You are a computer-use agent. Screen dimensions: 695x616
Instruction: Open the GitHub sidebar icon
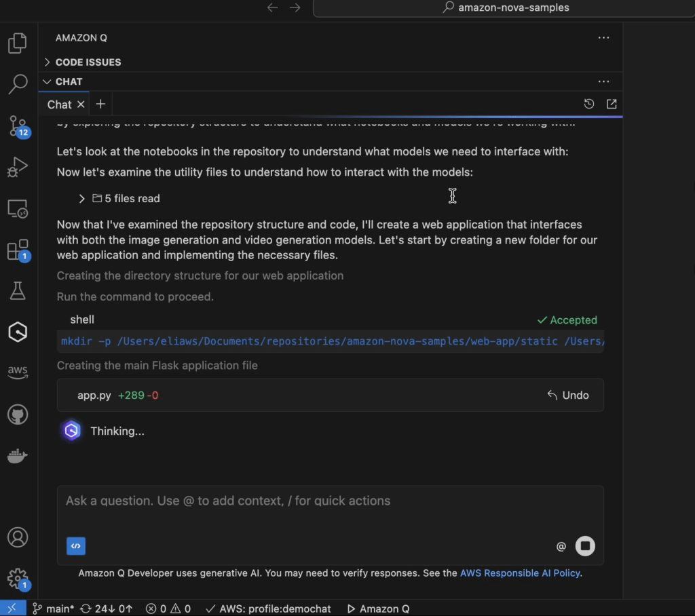click(18, 415)
